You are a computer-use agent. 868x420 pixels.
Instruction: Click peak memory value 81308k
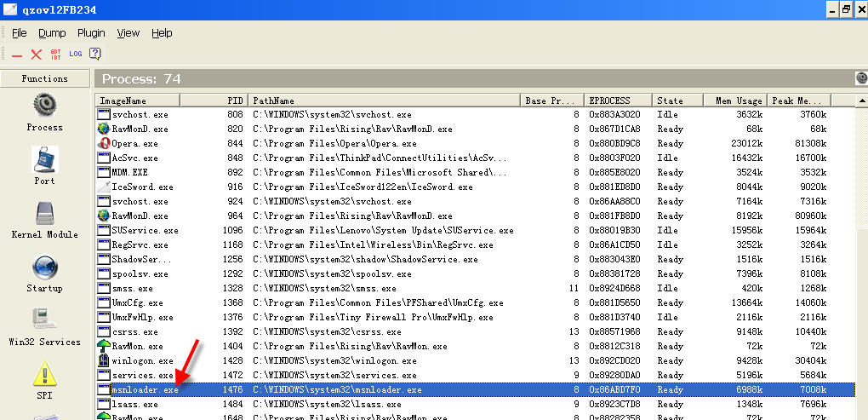pyautogui.click(x=810, y=143)
